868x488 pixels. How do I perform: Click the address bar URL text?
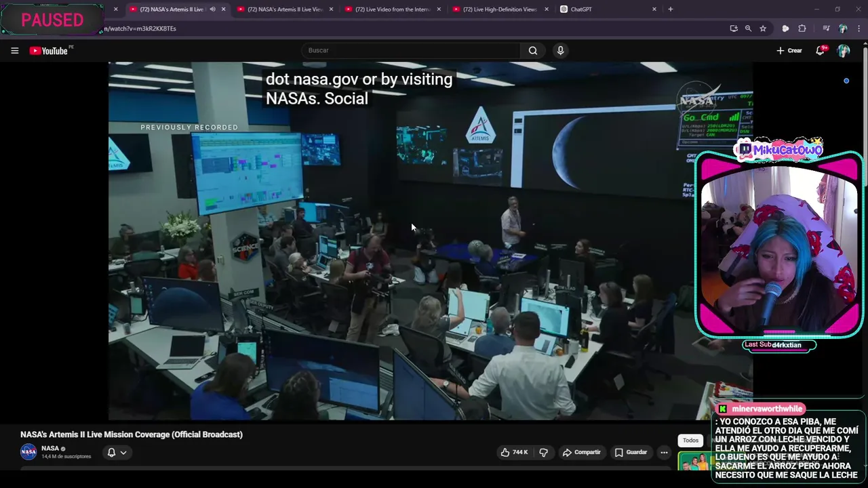pos(140,28)
